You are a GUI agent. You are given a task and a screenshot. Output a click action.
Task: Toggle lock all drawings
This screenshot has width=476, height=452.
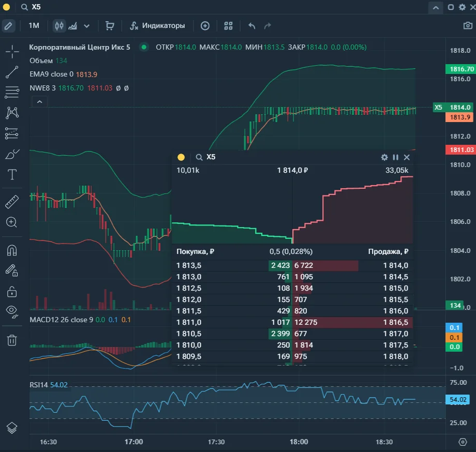pos(12,292)
